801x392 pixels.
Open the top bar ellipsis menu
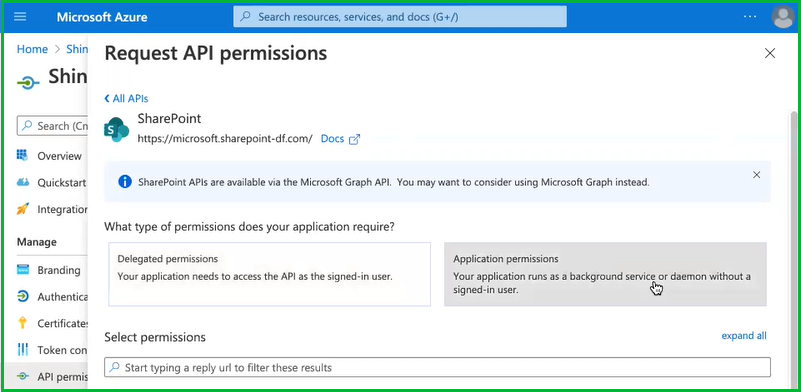point(750,17)
